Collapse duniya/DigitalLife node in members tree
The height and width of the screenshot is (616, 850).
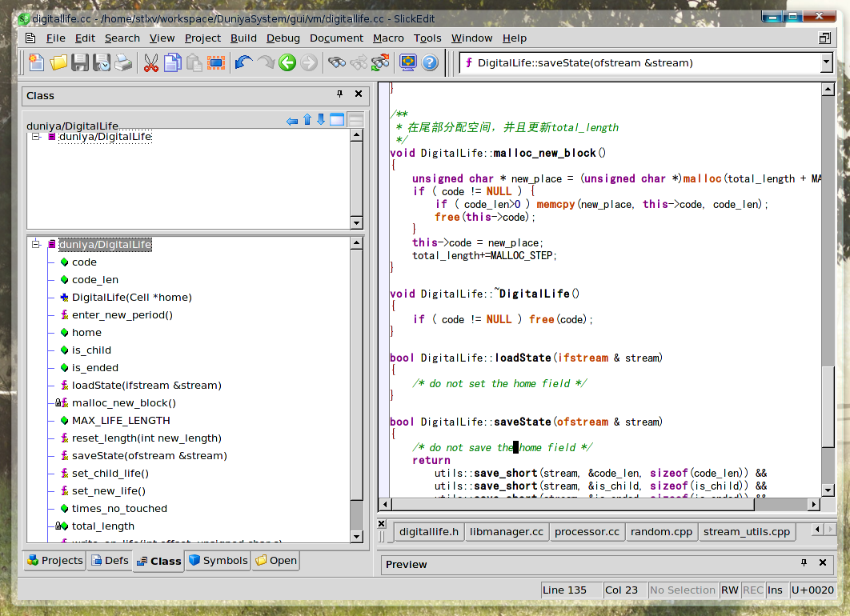click(x=36, y=244)
